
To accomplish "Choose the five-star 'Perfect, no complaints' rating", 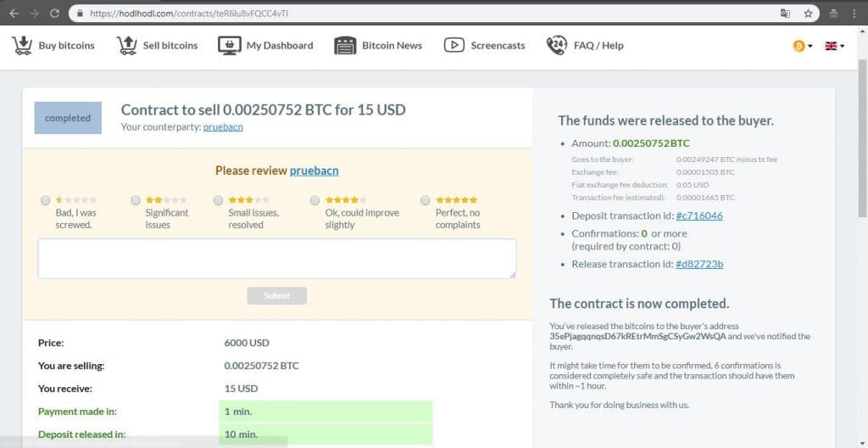I will 426,200.
